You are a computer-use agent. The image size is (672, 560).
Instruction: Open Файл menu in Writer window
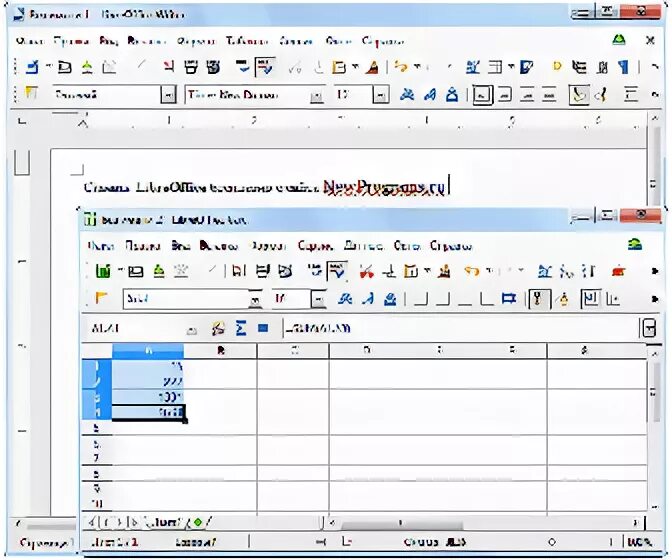tap(30, 41)
